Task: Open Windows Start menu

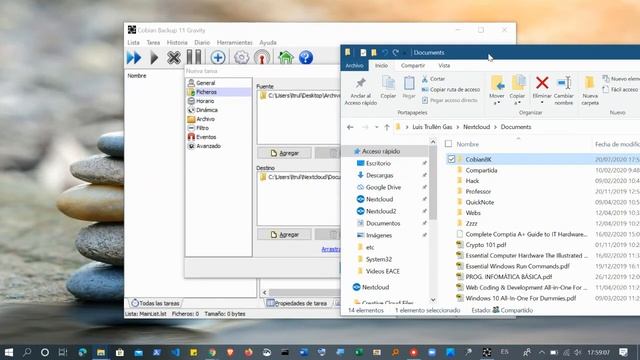Action: (9, 352)
